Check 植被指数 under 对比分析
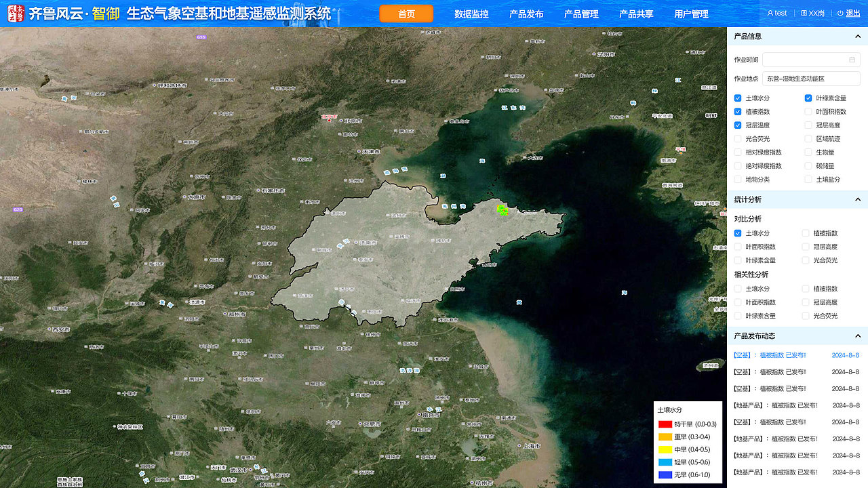The height and width of the screenshot is (488, 868). (806, 233)
